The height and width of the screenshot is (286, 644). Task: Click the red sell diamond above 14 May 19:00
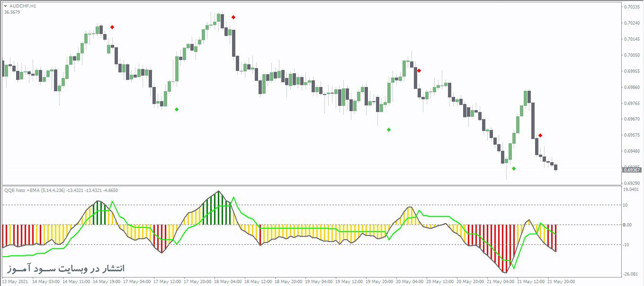point(112,27)
